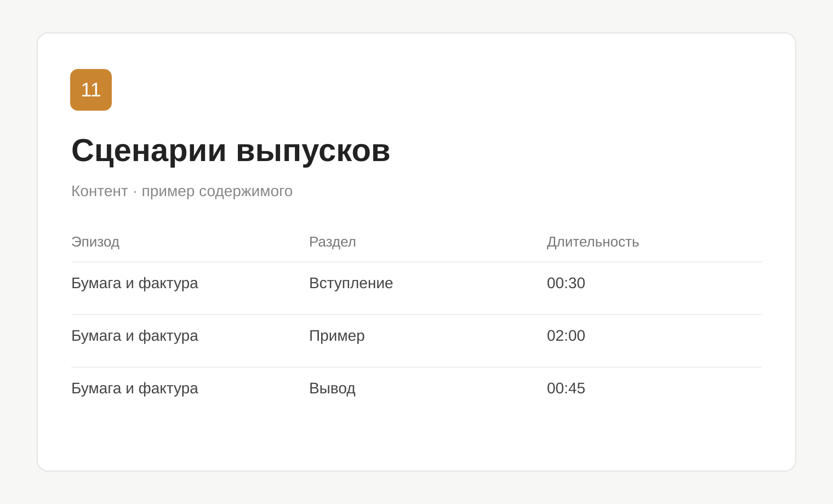Viewport: 833px width, 504px height.
Task: Click the "Пример" section cell
Action: click(337, 336)
